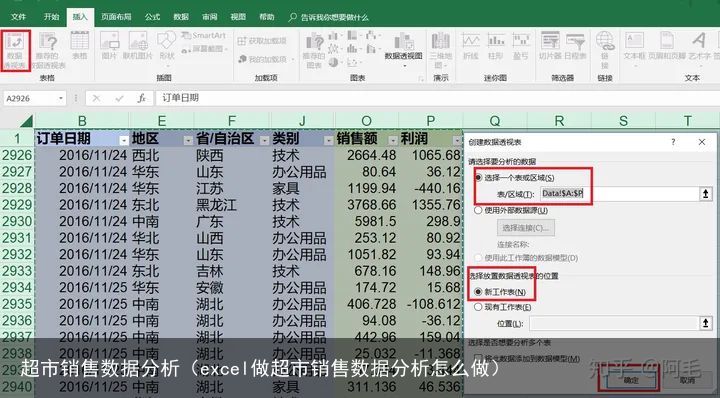The image size is (720, 398).
Task: Open the 文件 File tab
Action: click(x=18, y=17)
